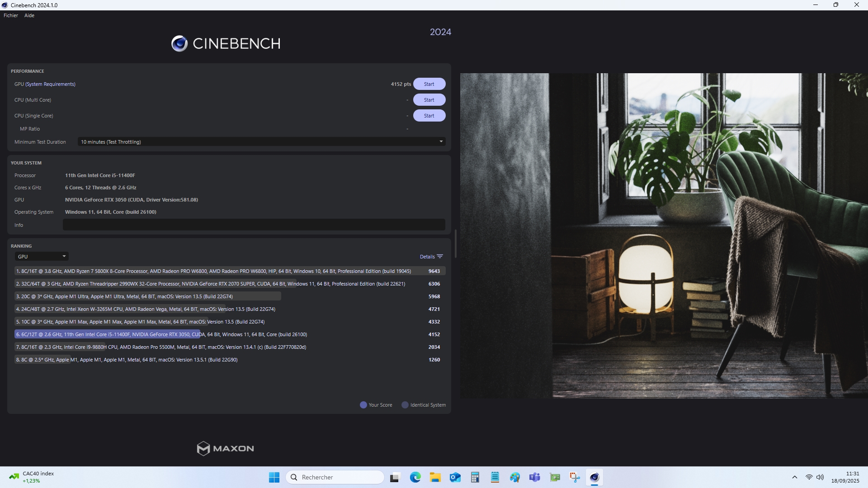Start the GPU benchmark test

pyautogui.click(x=429, y=84)
